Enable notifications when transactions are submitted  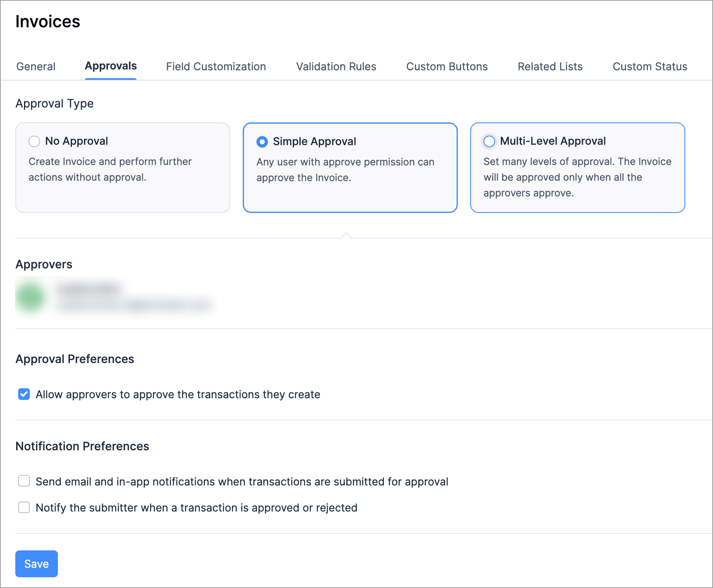pyautogui.click(x=24, y=481)
